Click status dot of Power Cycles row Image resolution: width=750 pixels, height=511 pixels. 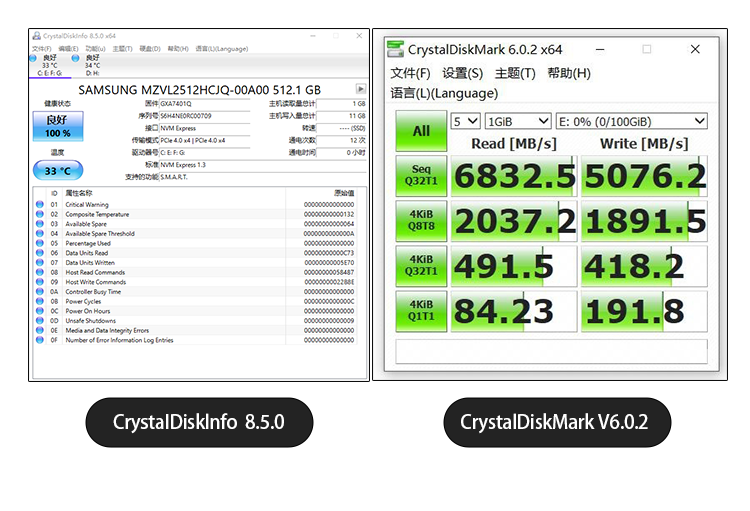(40, 301)
